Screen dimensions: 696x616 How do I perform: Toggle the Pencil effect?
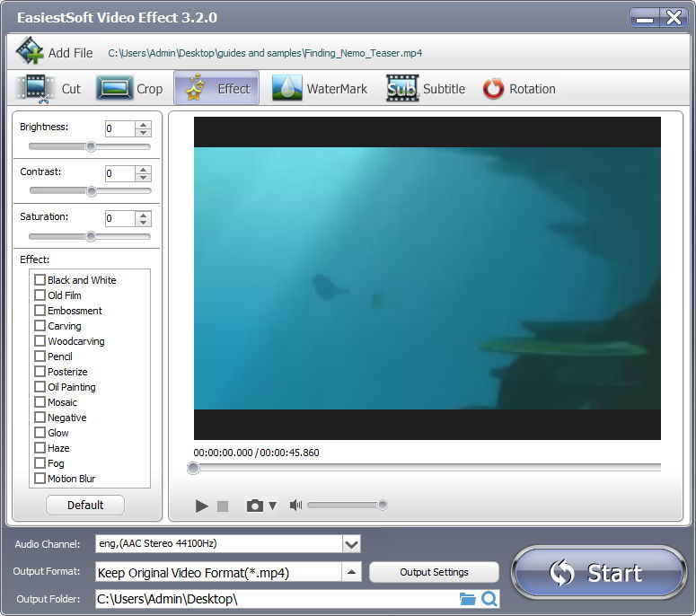(x=40, y=356)
